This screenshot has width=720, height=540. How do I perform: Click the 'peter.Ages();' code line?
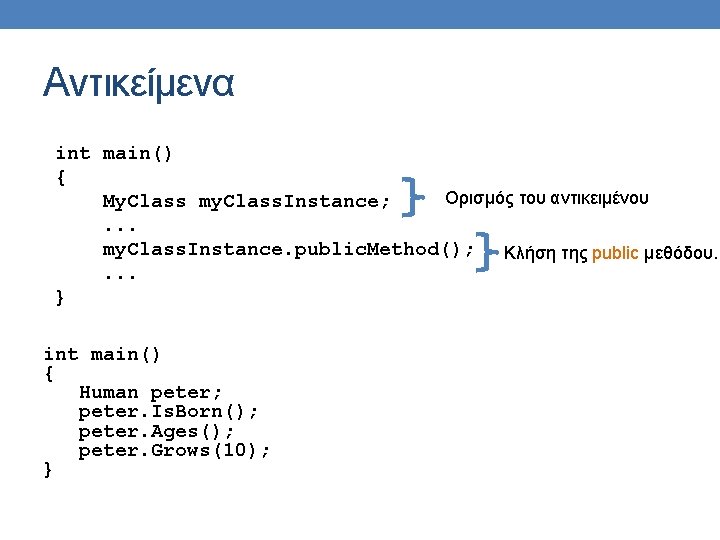(x=156, y=432)
